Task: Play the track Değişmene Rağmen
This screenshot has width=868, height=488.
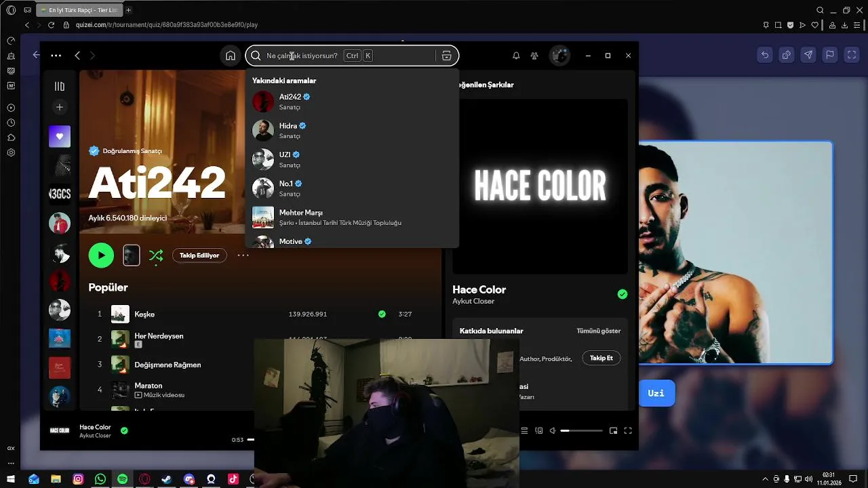Action: 167,365
